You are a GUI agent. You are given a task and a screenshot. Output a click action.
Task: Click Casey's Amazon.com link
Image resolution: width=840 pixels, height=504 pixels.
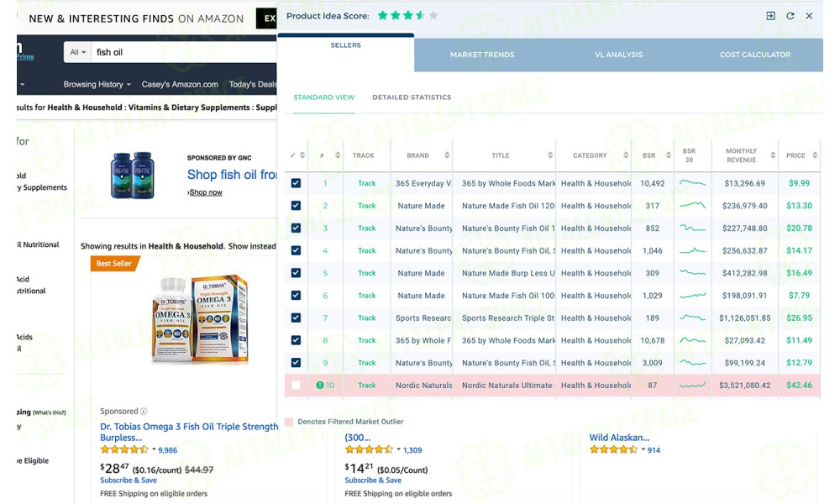pos(180,84)
